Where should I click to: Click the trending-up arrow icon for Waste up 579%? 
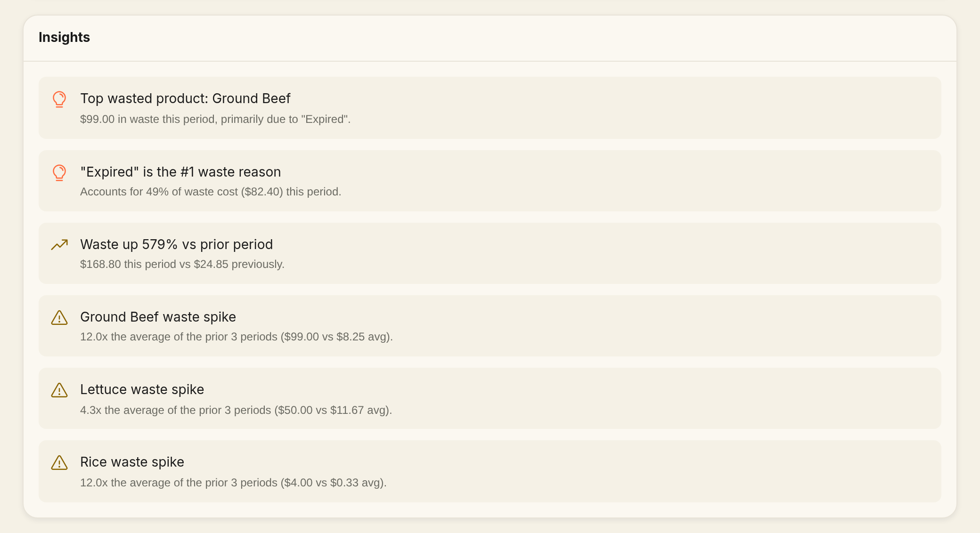click(x=59, y=245)
